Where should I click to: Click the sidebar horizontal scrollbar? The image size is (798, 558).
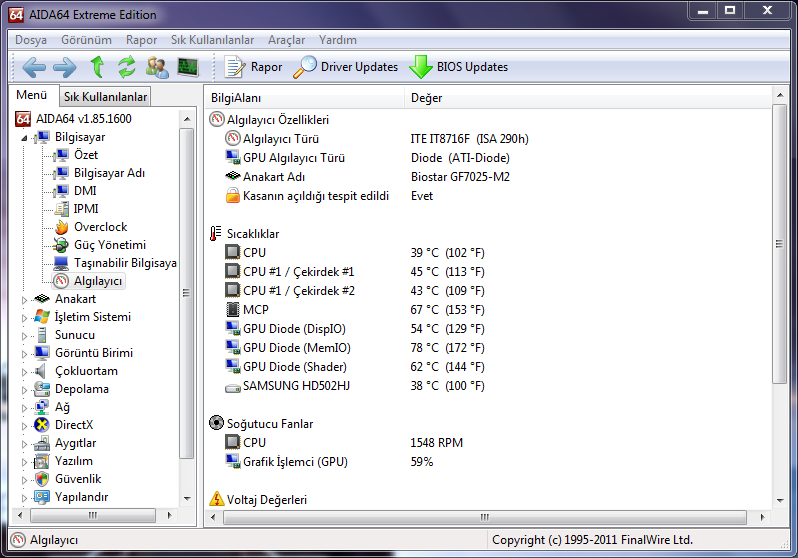pos(95,516)
